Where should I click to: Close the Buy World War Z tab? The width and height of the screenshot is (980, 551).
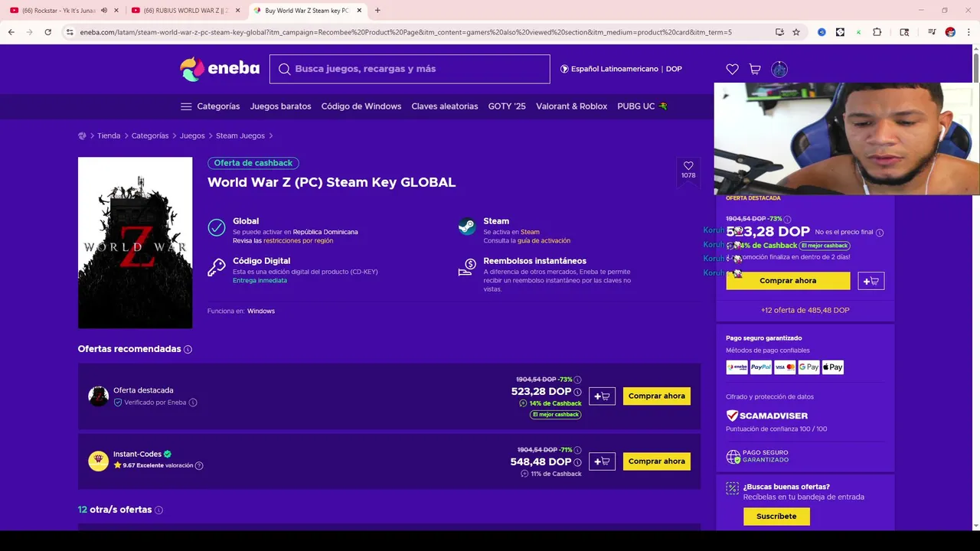click(x=359, y=11)
